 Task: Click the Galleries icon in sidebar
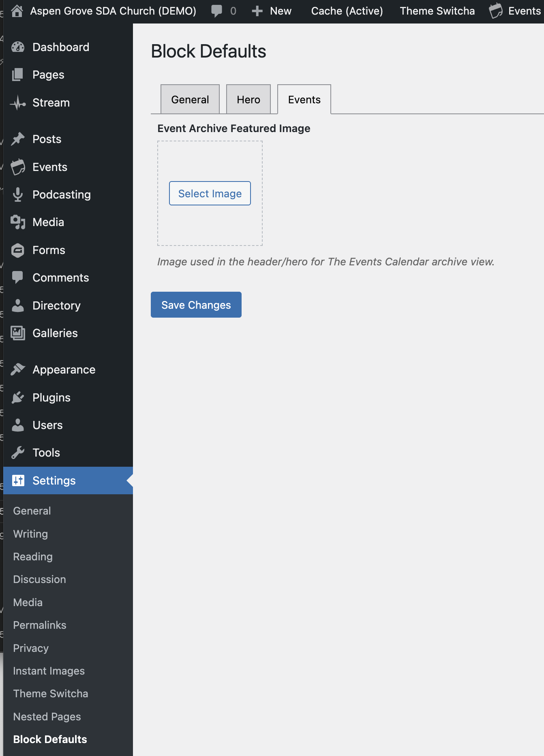(18, 333)
